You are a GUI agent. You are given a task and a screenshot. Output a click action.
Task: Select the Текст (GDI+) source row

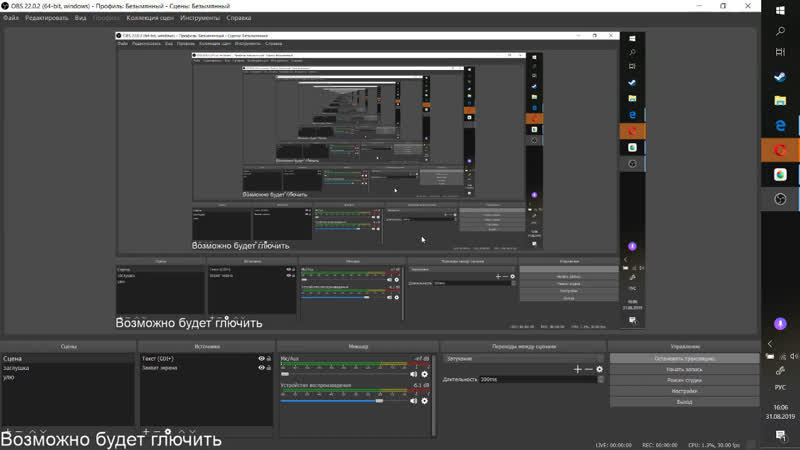pyautogui.click(x=206, y=359)
